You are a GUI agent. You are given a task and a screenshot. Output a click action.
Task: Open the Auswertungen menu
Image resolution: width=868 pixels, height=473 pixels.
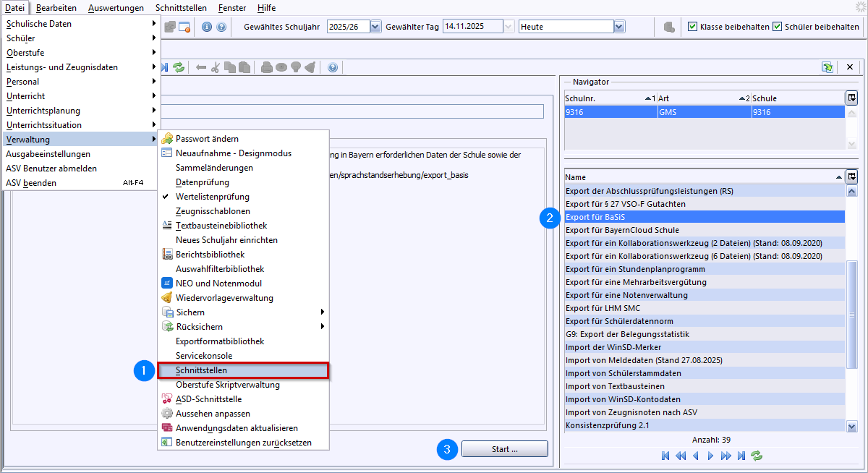(x=116, y=8)
